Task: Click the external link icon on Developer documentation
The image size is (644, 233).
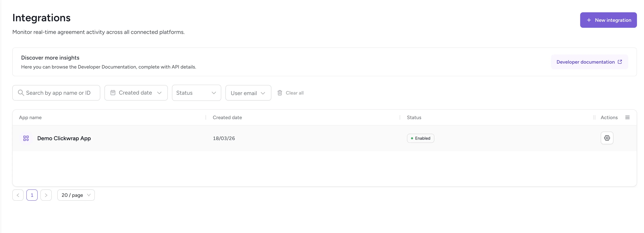Action: [620, 62]
